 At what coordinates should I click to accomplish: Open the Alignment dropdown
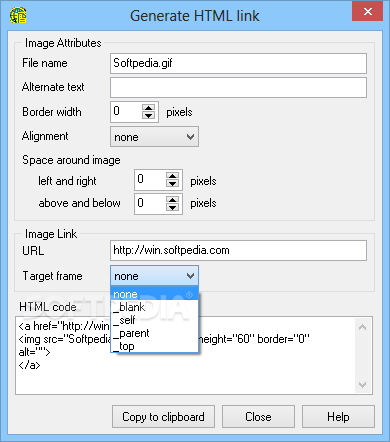pyautogui.click(x=154, y=136)
